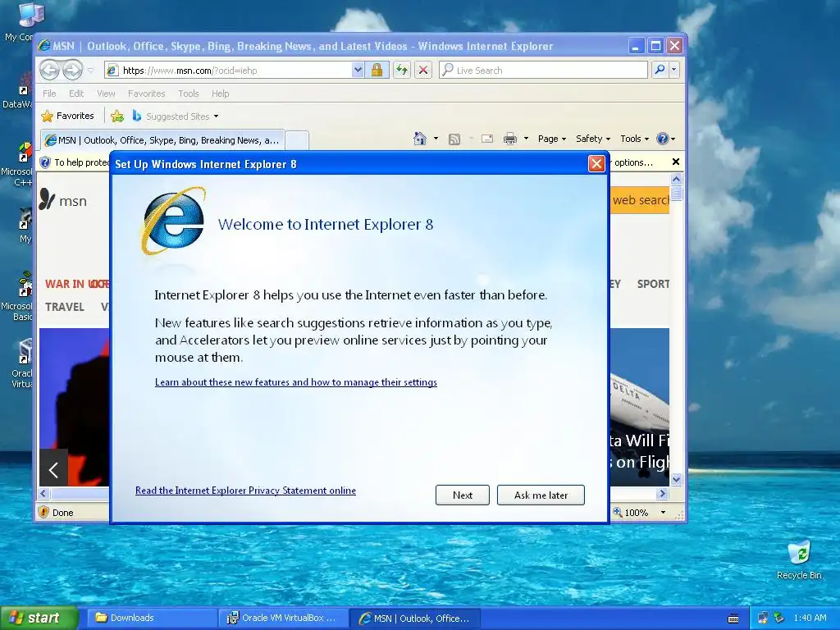
Task: Click horizontal scrollbar left arrow
Action: 44,493
